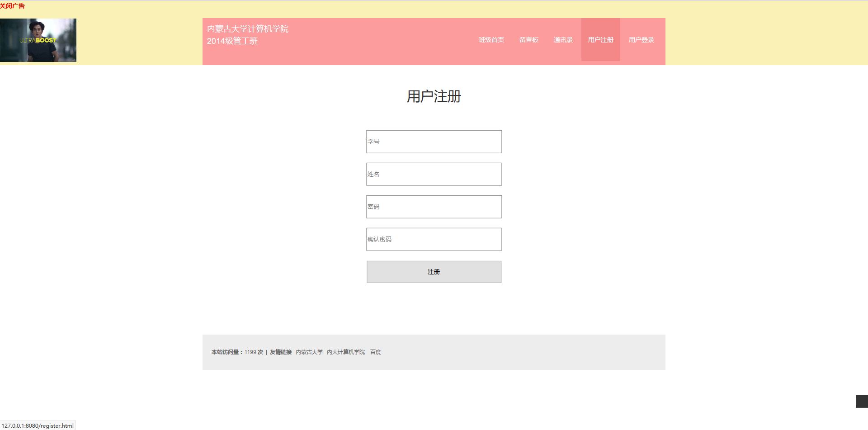
Task: Click the 用户注册 page heading
Action: [434, 96]
